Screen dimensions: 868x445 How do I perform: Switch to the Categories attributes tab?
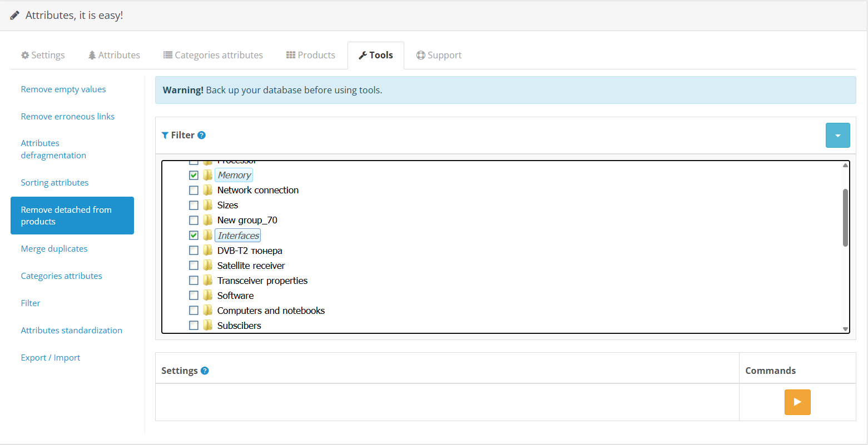(213, 55)
